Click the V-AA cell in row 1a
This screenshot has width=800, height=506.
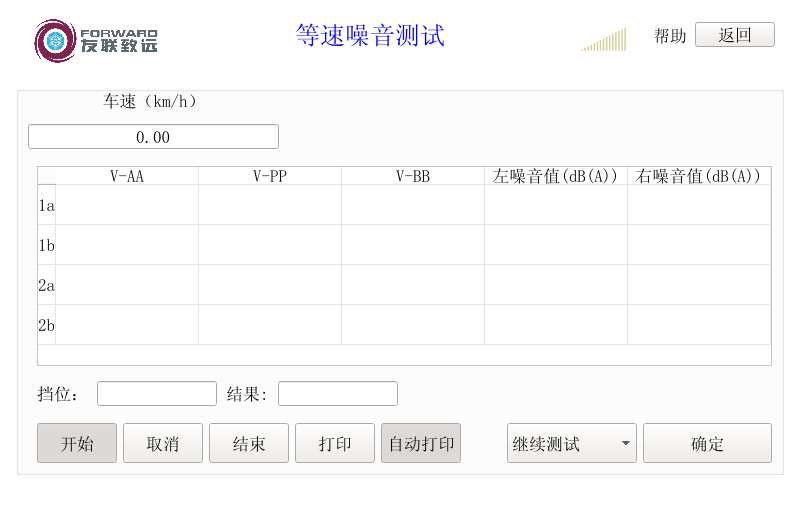127,205
